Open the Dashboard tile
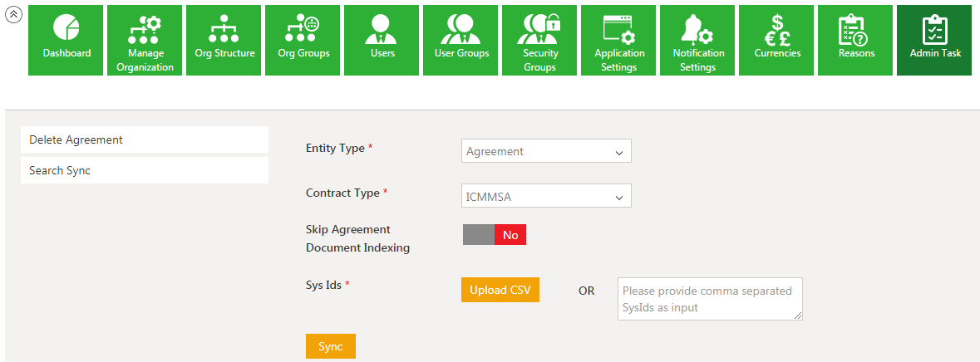The image size is (980, 362). tap(66, 40)
